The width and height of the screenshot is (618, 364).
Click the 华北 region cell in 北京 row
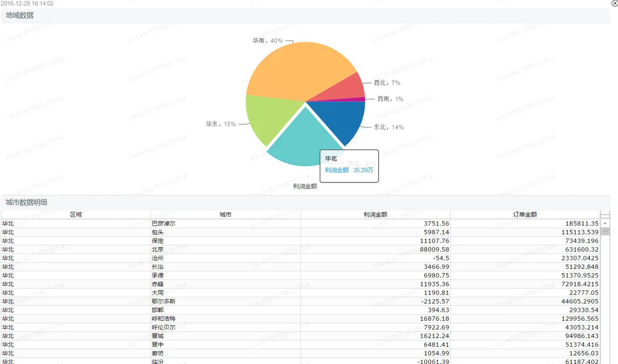click(x=76, y=249)
